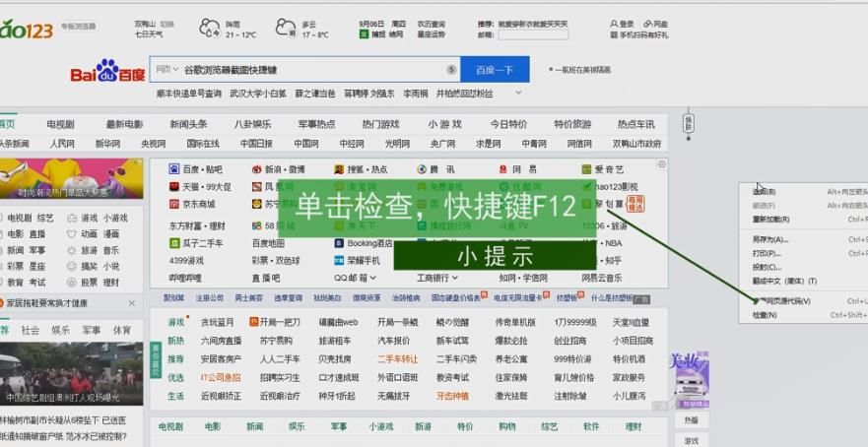Switch to the 体育 news tab

(x=122, y=330)
